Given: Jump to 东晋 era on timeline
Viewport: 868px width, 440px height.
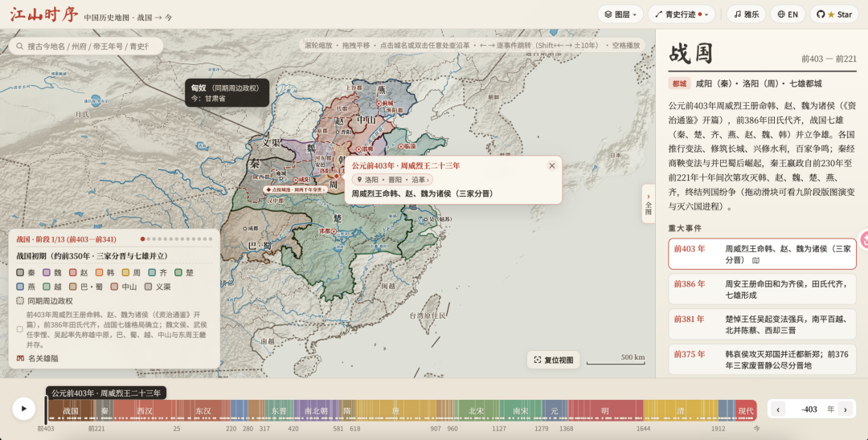Looking at the screenshot, I should tap(278, 411).
